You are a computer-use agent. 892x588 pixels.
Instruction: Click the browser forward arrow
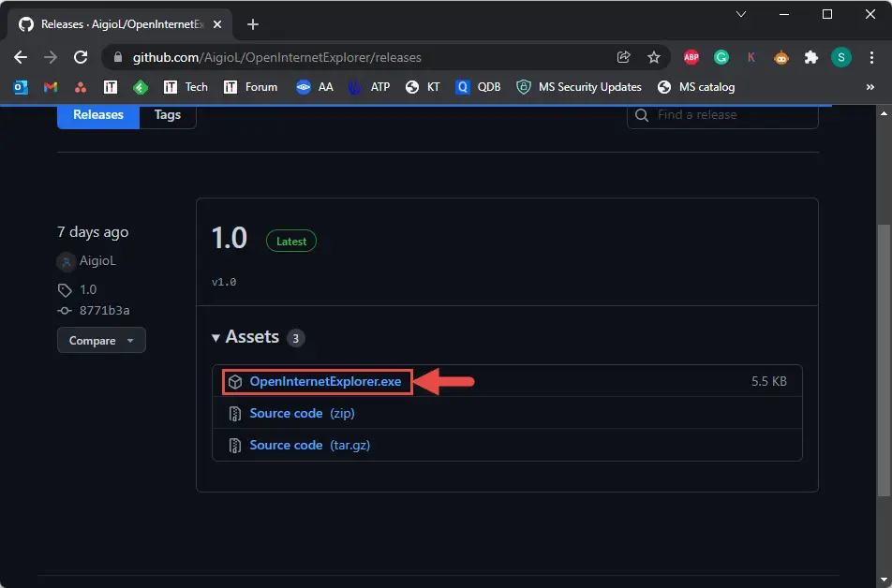point(51,57)
